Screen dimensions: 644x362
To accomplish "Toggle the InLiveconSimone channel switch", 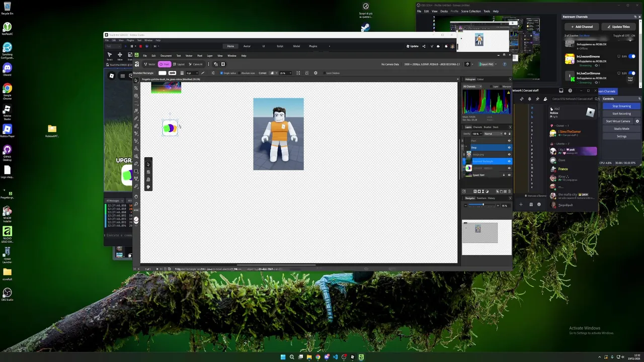I will 632,56.
